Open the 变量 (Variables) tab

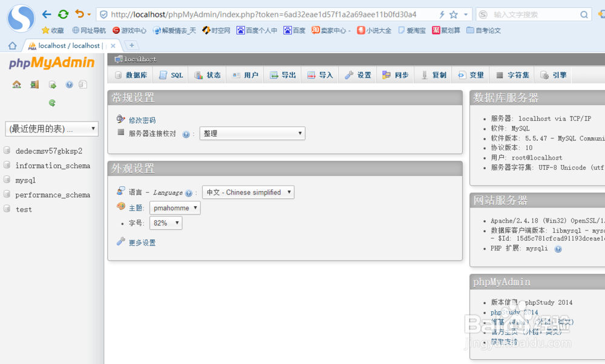[471, 75]
